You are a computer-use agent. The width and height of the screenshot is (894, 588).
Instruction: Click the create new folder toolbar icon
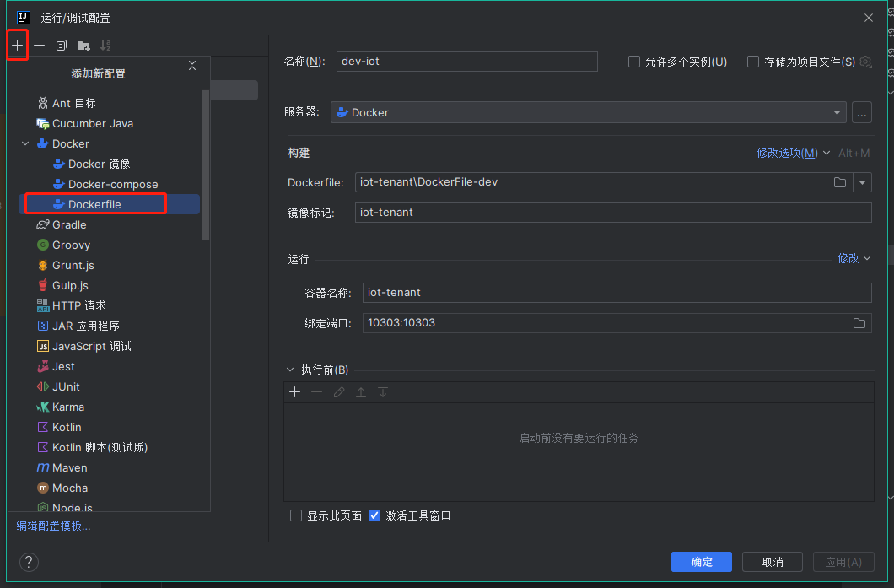[x=82, y=45]
